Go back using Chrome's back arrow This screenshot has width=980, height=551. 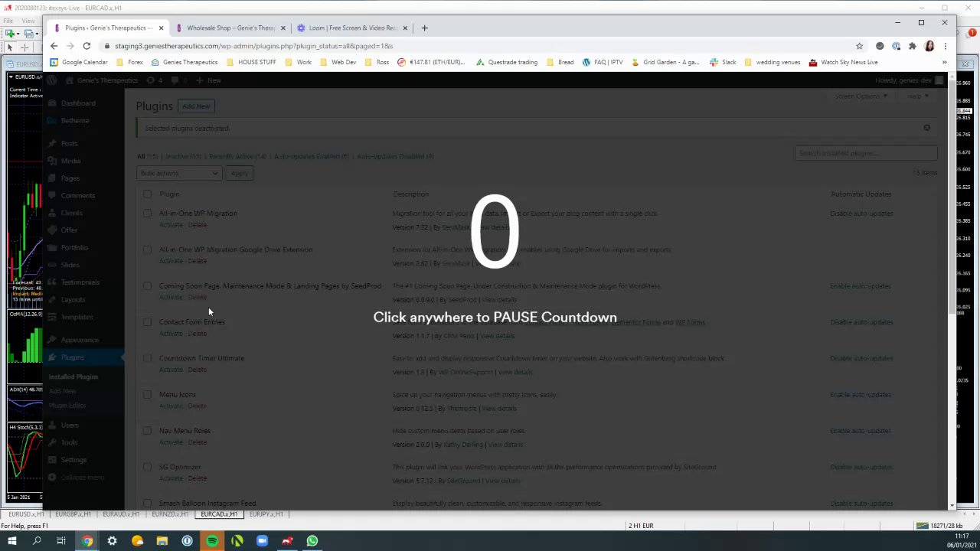click(54, 46)
